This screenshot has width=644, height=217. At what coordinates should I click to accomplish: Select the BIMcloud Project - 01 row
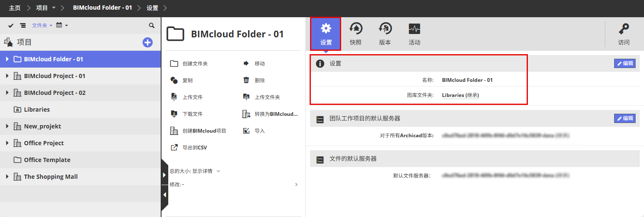click(80, 76)
